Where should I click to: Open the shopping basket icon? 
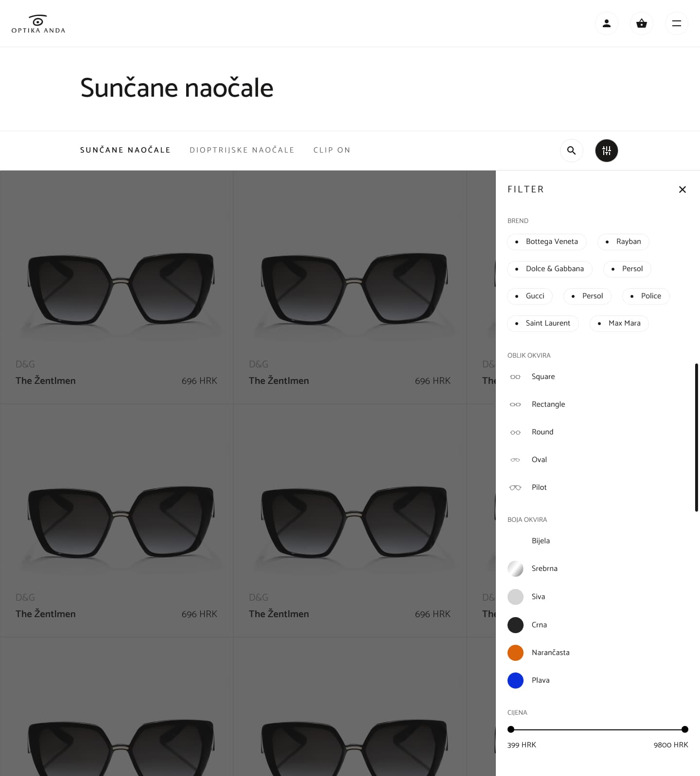[x=642, y=23]
